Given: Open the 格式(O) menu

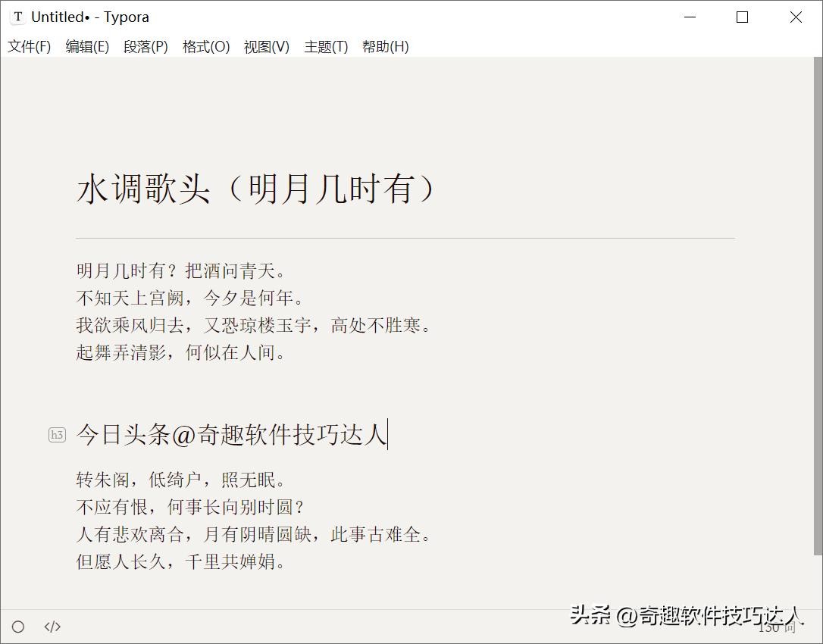Looking at the screenshot, I should point(205,47).
